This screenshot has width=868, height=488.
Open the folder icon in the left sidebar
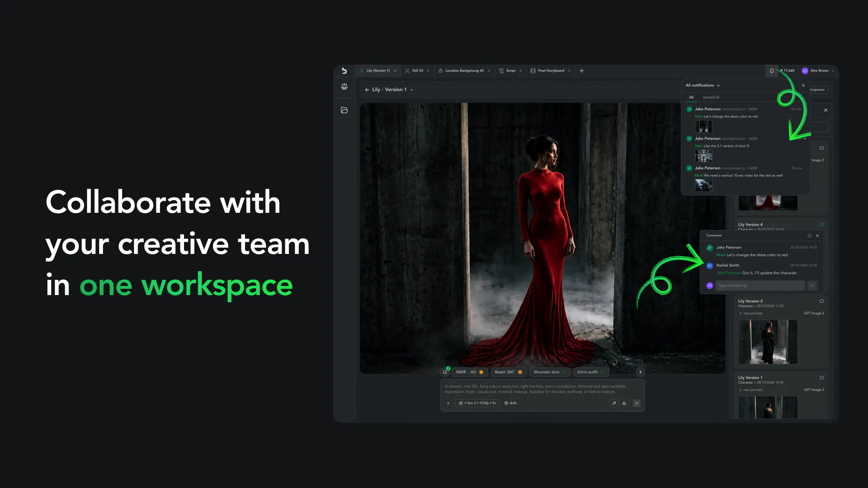344,110
